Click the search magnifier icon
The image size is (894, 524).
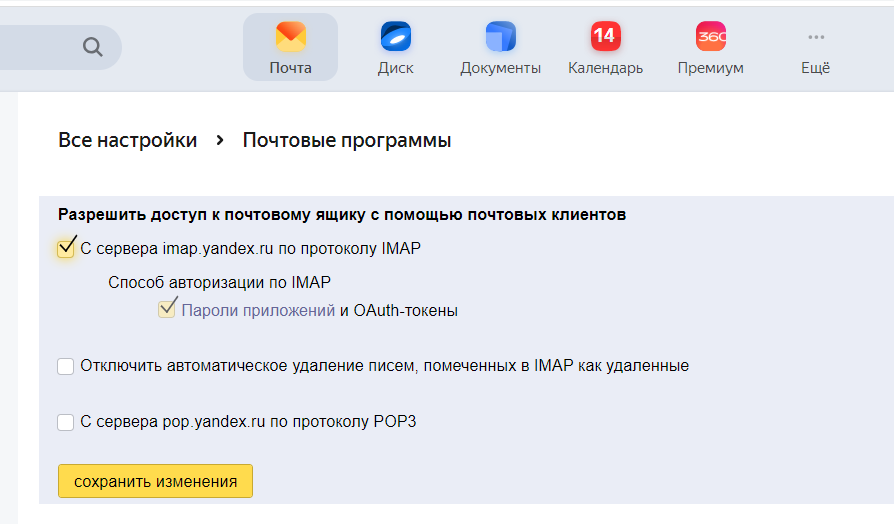pos(93,47)
